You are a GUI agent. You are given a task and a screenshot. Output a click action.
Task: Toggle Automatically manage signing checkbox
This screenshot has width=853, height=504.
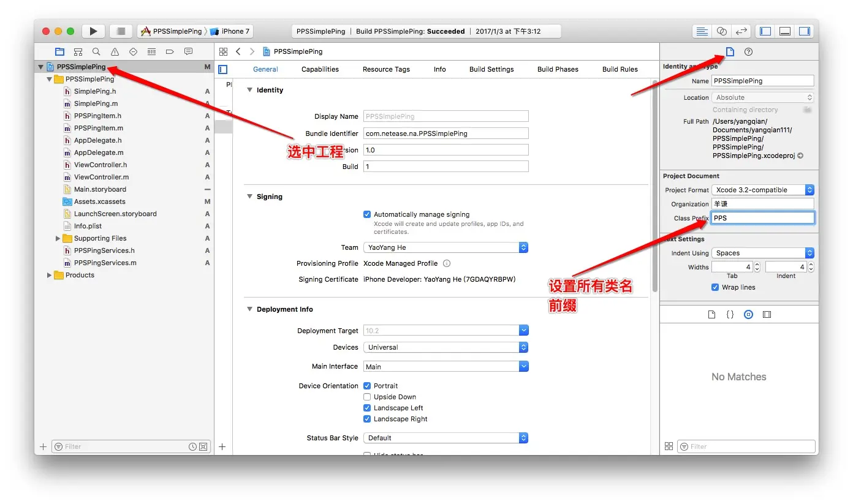[367, 214]
